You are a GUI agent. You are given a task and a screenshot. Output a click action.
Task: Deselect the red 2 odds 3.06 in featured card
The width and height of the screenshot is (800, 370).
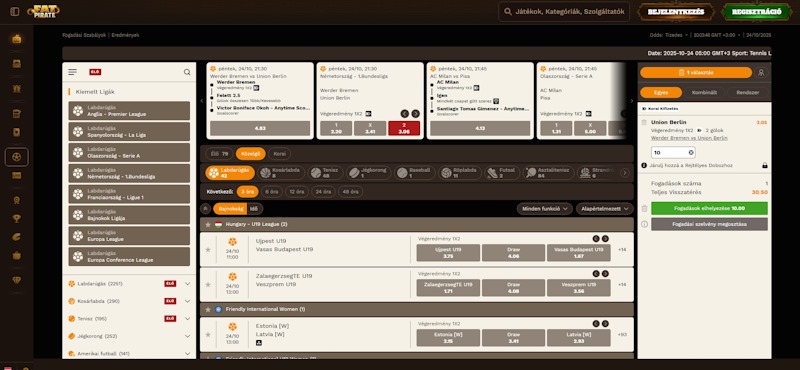404,128
